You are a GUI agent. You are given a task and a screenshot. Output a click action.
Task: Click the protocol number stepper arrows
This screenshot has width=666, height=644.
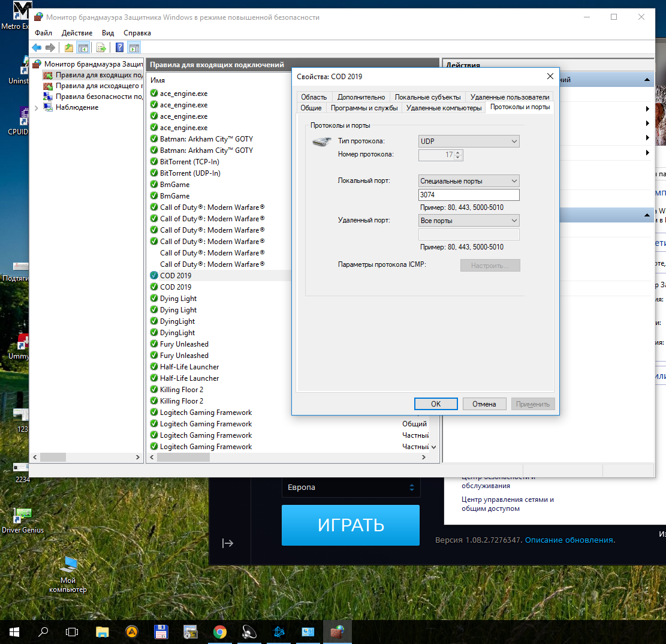[458, 155]
